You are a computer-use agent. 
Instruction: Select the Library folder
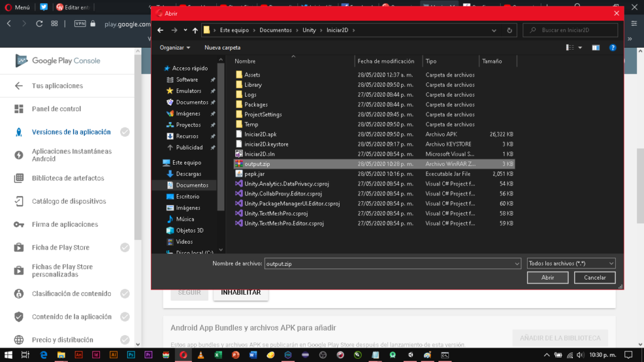(253, 85)
